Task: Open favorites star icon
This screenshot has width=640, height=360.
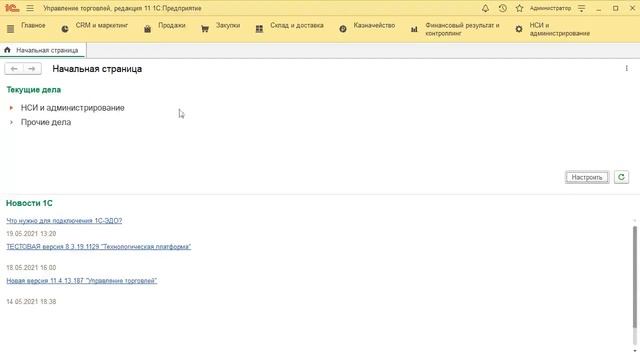Action: (x=519, y=8)
